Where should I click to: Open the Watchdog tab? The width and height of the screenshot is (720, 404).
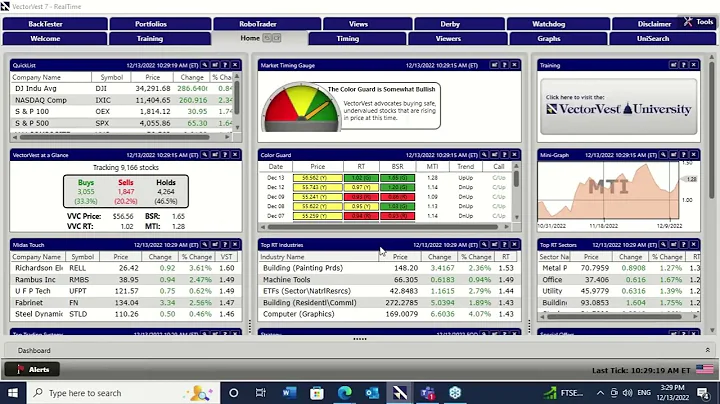click(558, 24)
